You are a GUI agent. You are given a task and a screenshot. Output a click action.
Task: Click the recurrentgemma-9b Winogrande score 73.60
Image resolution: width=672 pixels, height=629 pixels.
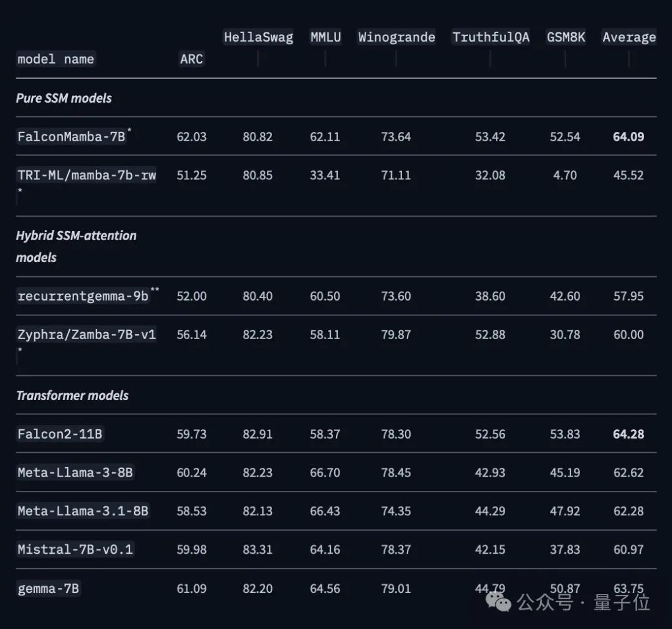coord(396,296)
